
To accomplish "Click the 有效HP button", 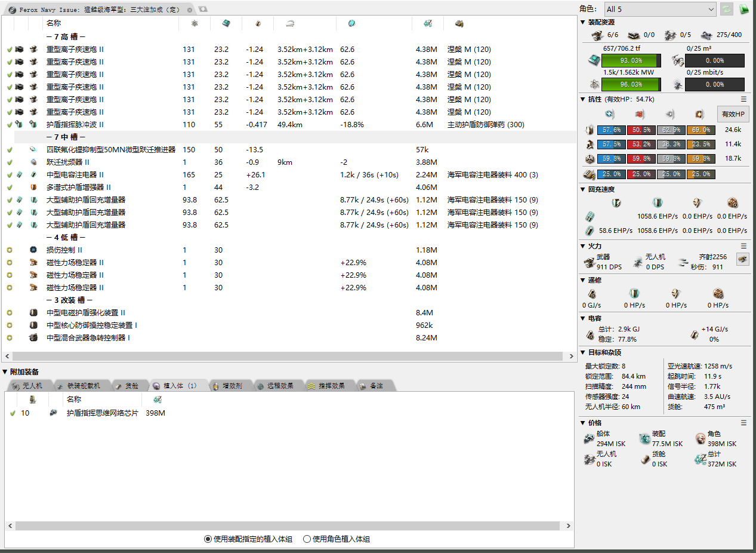I will click(733, 114).
